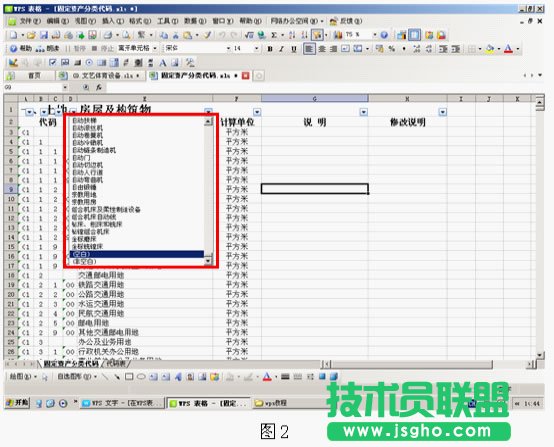Open the font color dropdown arrow in formatting toolbar
The height and width of the screenshot is (447, 554).
(518, 49)
